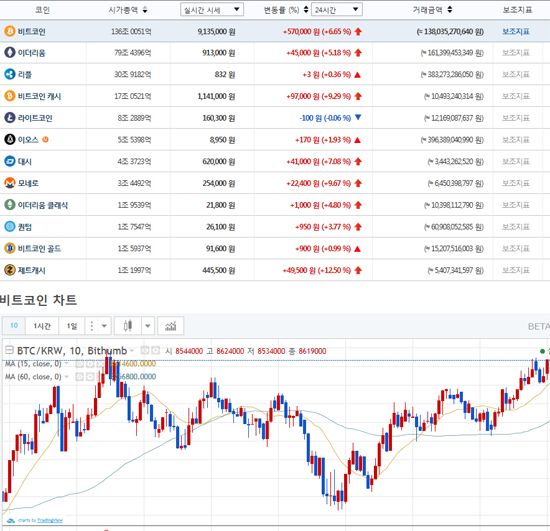Click second icon after BTC/KRW legend title
This screenshot has width=550, height=531.
coord(155,350)
